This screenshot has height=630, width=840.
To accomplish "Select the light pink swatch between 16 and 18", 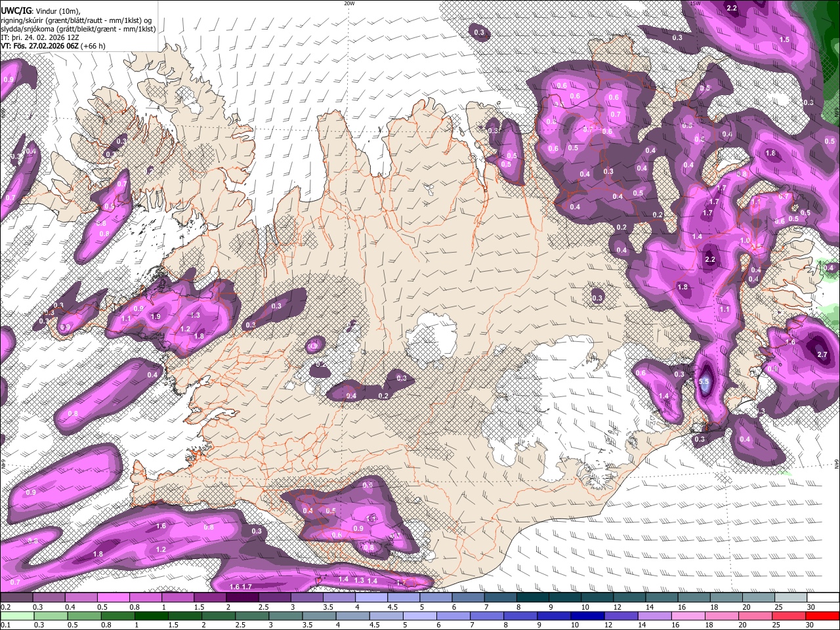I will pos(688,616).
